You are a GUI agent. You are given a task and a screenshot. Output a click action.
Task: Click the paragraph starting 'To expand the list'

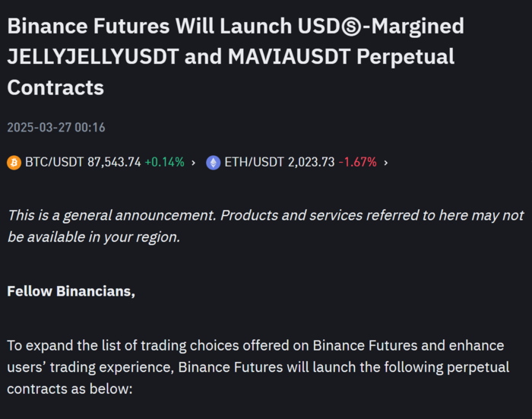point(258,367)
